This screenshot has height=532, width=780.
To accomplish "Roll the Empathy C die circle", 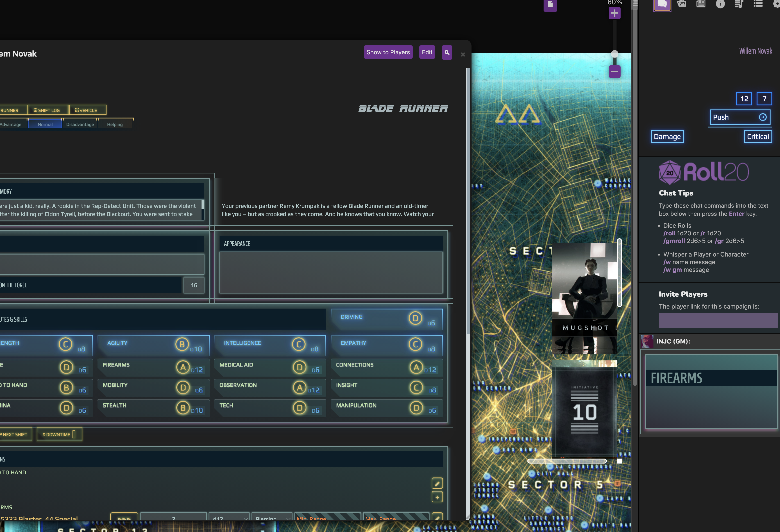I will coord(415,344).
